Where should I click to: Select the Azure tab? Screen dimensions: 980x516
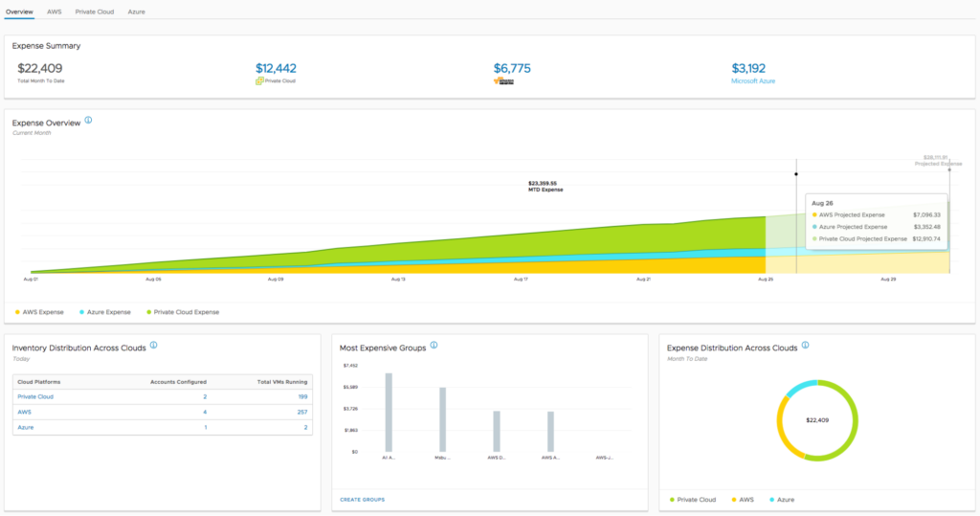coord(137,11)
